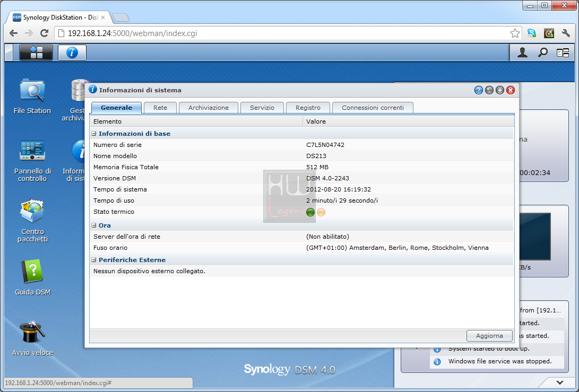Viewport: 579px width, 392px height.
Task: Select the system time 2012-08-20 16:19:32
Action: click(338, 189)
